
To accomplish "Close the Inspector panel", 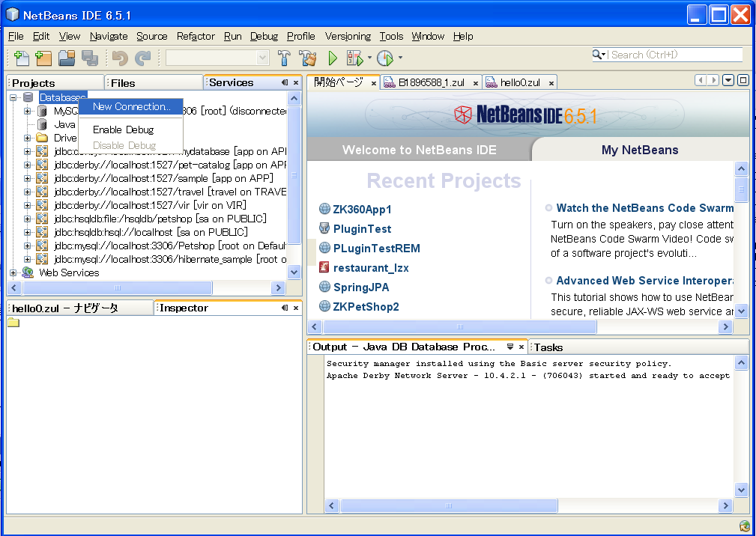I will (296, 308).
